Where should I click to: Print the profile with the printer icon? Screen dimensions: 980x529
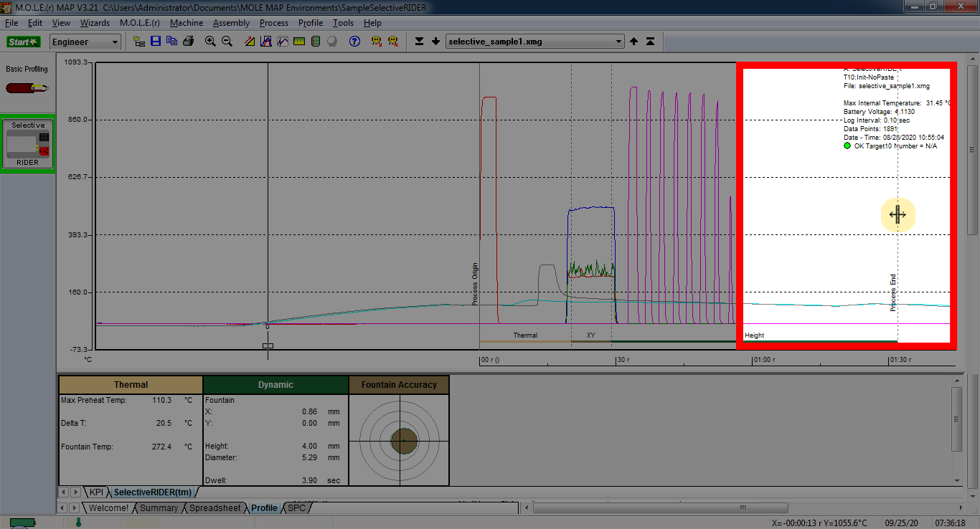[188, 42]
